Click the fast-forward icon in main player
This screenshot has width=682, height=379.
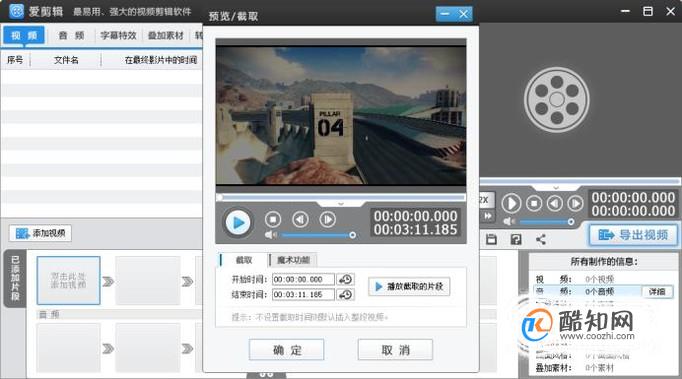[x=488, y=216]
